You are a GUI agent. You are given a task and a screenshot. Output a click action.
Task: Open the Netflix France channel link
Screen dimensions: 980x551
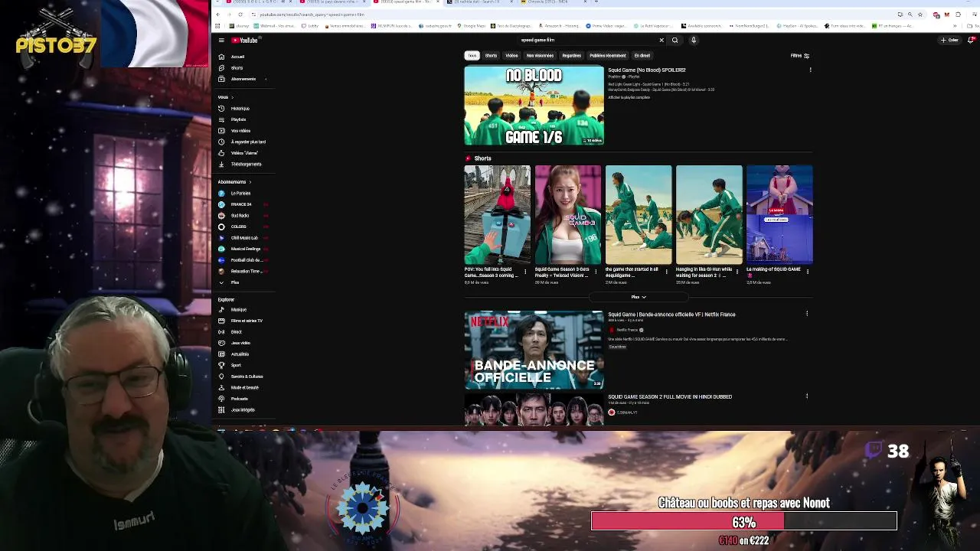pos(627,330)
